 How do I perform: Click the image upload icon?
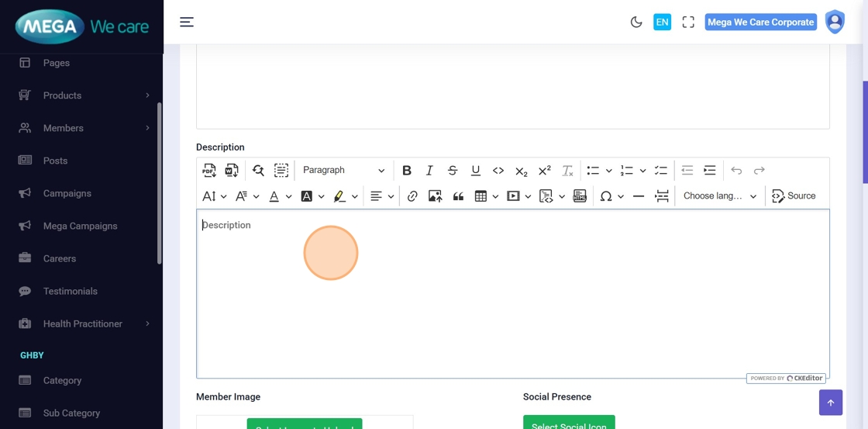tap(435, 196)
